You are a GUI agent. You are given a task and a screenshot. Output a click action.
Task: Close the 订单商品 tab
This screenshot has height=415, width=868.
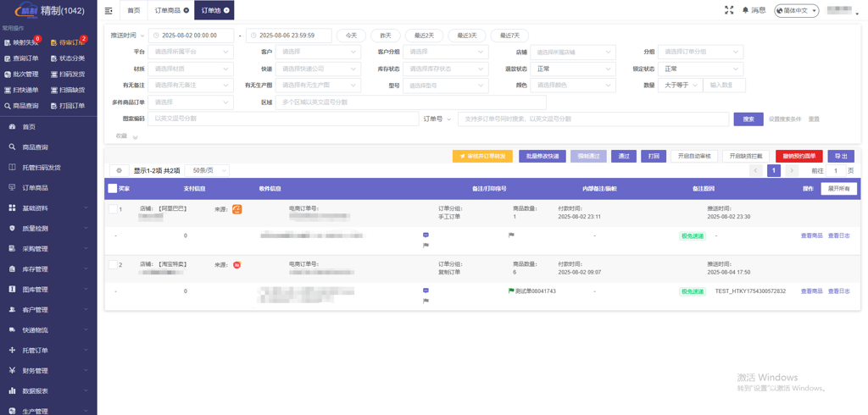pos(186,11)
